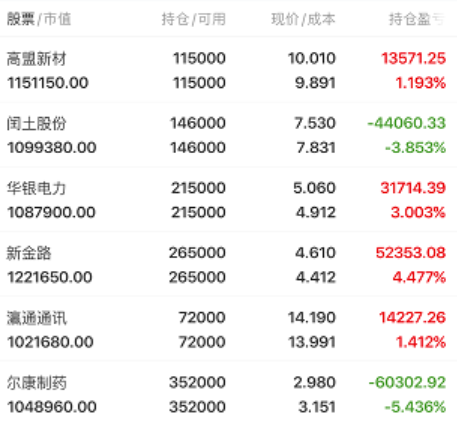Open the 尔康制药 stock row
Viewport: 457px width, 423px height.
(x=228, y=392)
